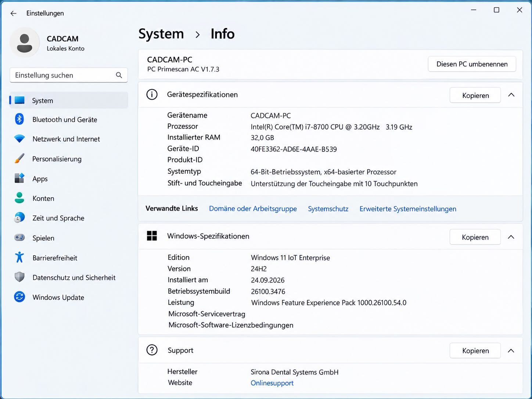Screen dimensions: 532x399
Task: Click the Windows Update sync icon
Action: coord(19,297)
